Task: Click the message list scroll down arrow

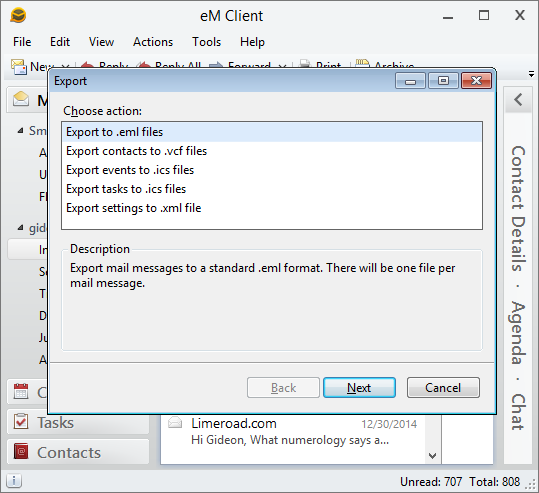Action: click(432, 456)
